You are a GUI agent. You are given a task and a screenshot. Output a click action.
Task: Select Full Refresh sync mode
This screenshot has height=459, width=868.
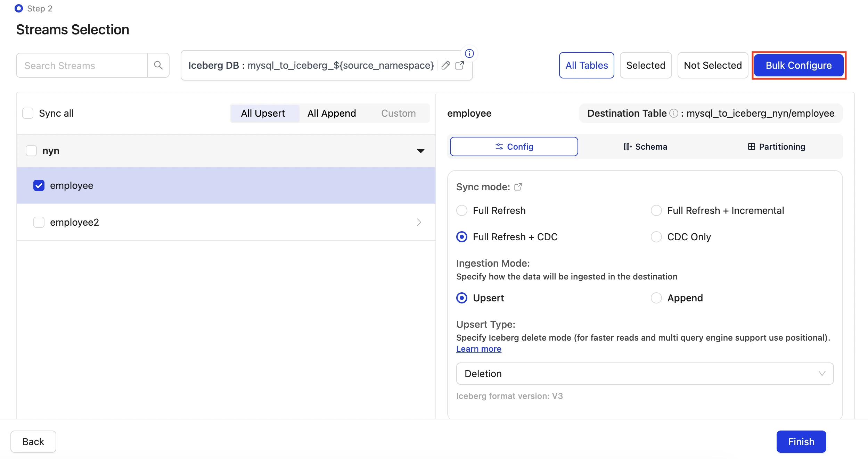(x=462, y=210)
